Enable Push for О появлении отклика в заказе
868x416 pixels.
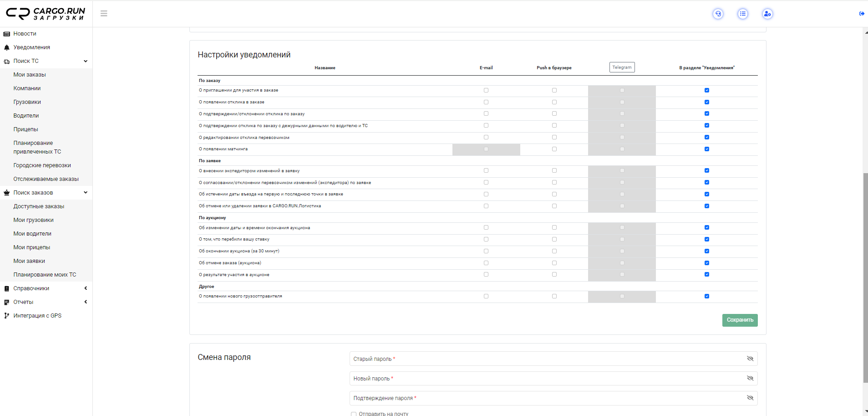click(554, 102)
